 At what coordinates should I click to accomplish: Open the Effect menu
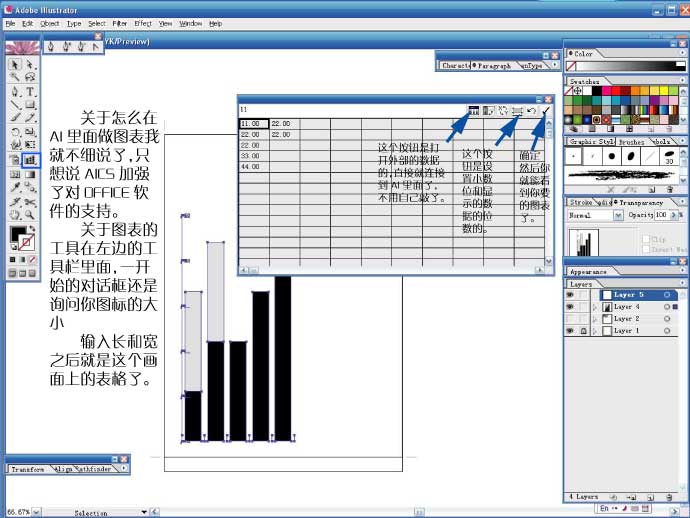tap(143, 24)
